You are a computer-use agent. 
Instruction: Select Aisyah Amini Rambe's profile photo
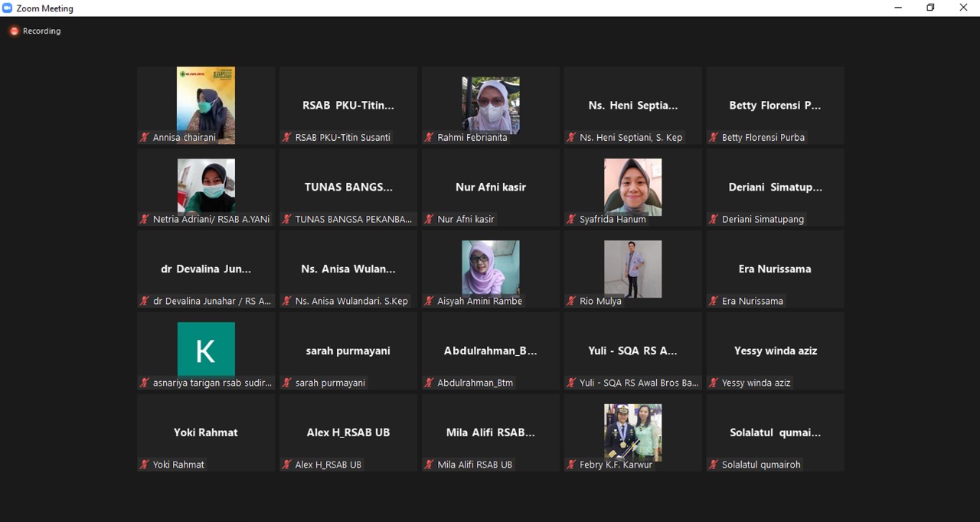click(491, 268)
